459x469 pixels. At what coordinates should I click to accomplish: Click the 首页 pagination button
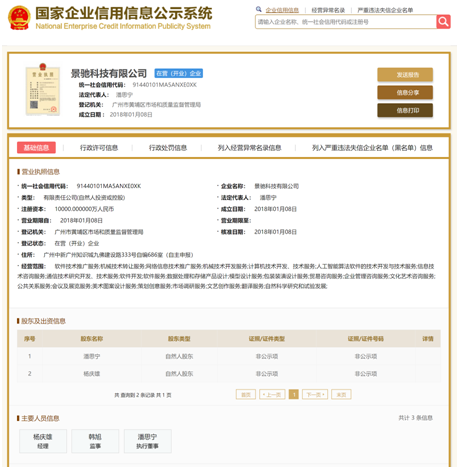click(246, 395)
